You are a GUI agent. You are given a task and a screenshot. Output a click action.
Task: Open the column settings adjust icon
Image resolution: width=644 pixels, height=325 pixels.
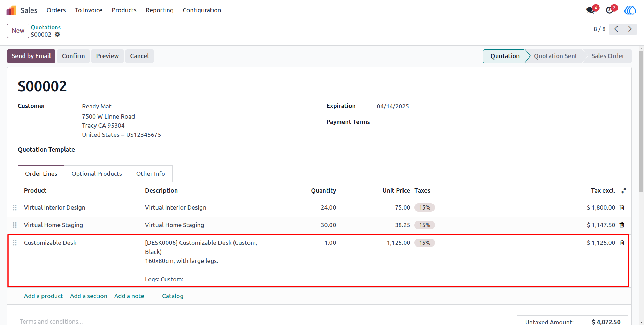point(624,191)
